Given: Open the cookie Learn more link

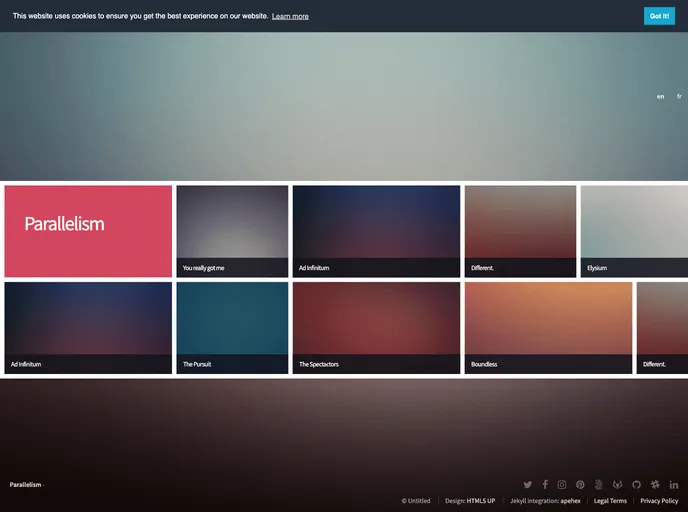Looking at the screenshot, I should 290,17.
